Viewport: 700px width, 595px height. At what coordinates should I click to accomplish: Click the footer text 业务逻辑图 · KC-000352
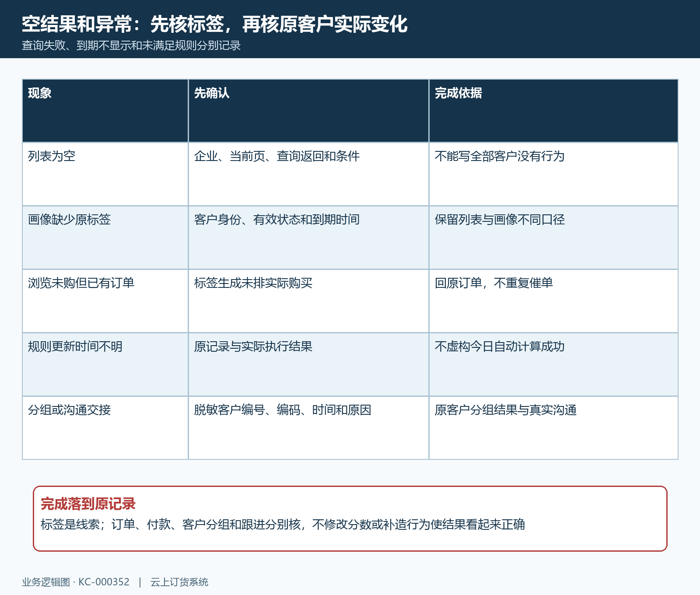pos(76,582)
